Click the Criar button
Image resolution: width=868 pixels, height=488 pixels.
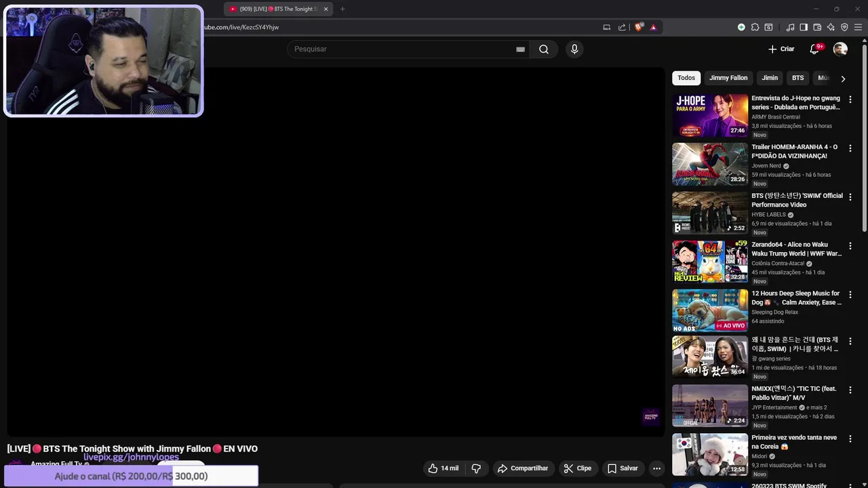pos(781,49)
